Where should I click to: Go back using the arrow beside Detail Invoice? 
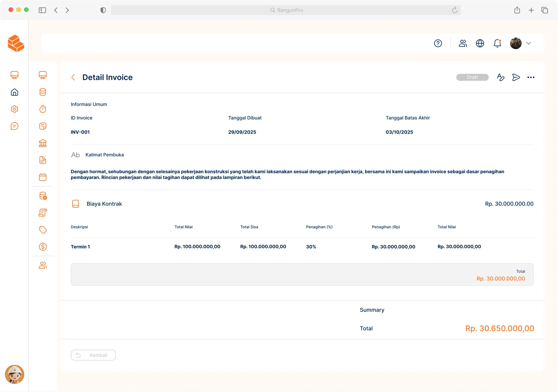73,77
